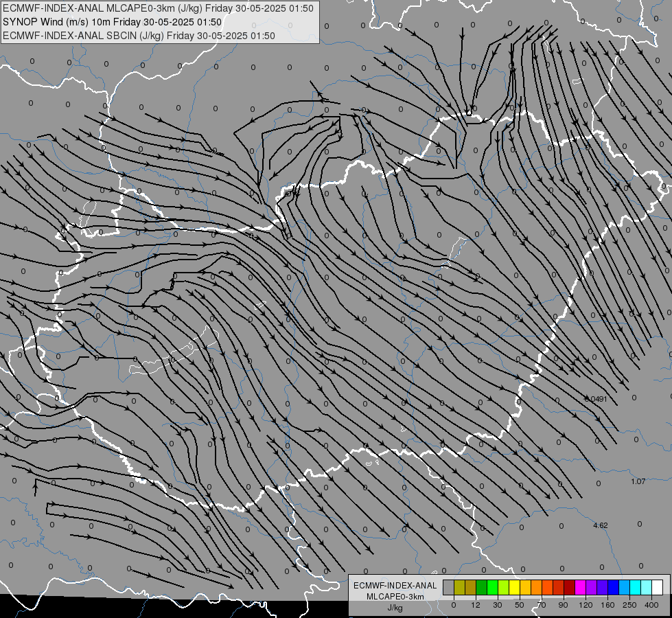Click the legend tick label '400'
Image resolution: width=672 pixels, height=618 pixels.
tap(651, 605)
